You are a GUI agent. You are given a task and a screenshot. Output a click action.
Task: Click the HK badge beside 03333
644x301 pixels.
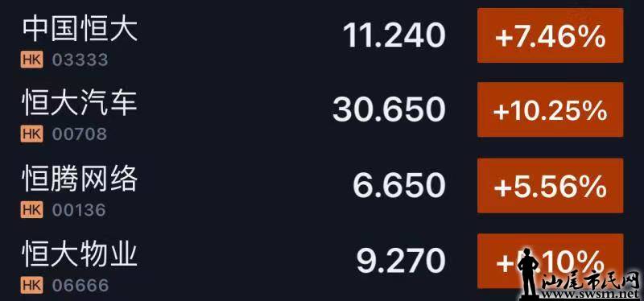tap(31, 60)
